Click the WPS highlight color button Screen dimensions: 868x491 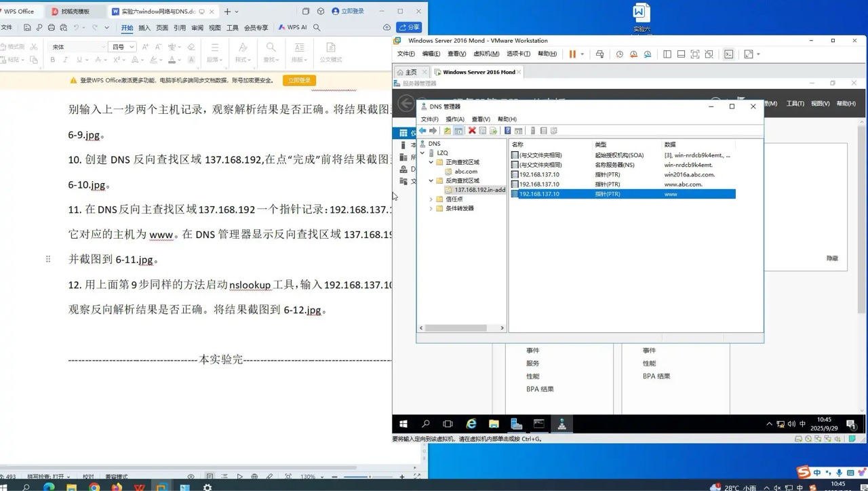(x=153, y=60)
